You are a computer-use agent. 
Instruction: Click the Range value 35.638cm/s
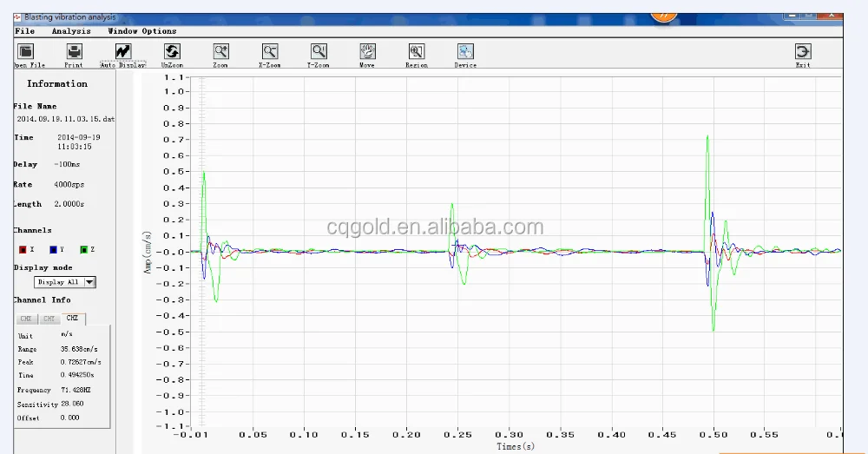click(x=79, y=349)
